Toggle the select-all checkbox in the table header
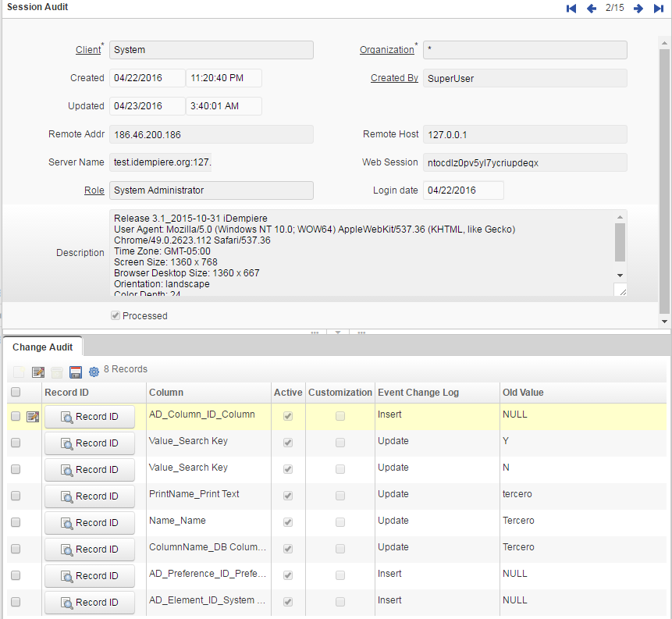 (16, 392)
